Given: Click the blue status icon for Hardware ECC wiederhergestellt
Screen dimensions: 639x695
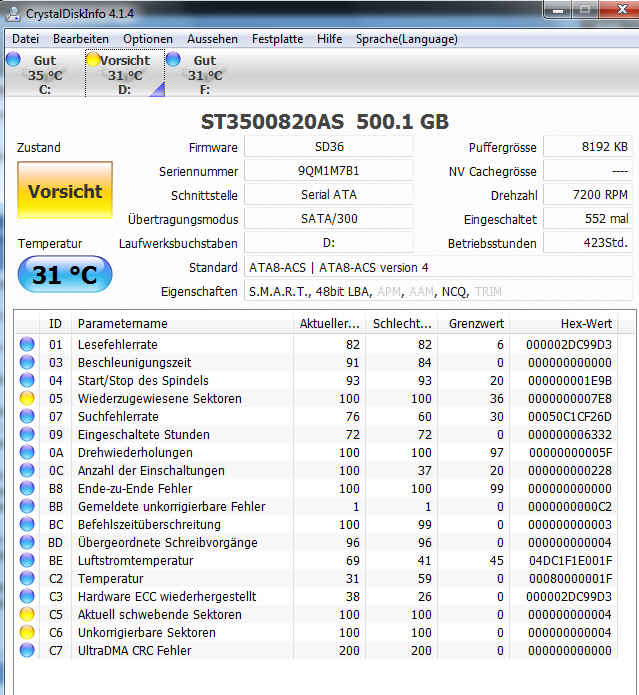Looking at the screenshot, I should [27, 597].
